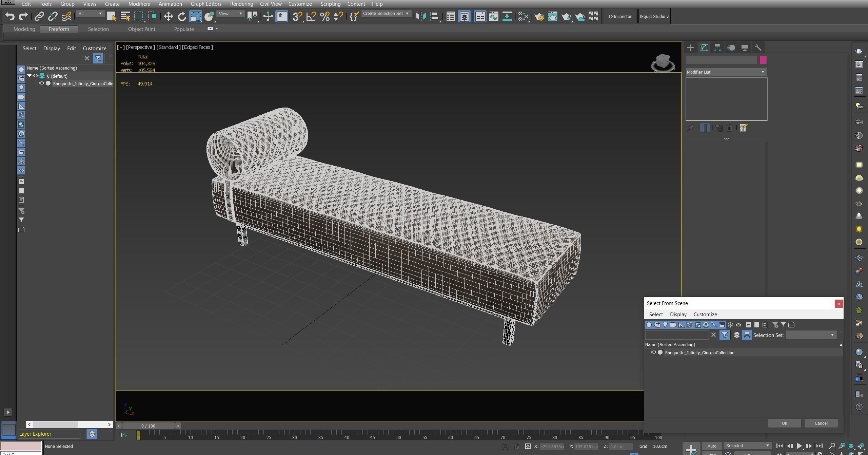Viewport: 868px width, 455px height.
Task: Toggle the Angle Snap icon
Action: tap(311, 16)
